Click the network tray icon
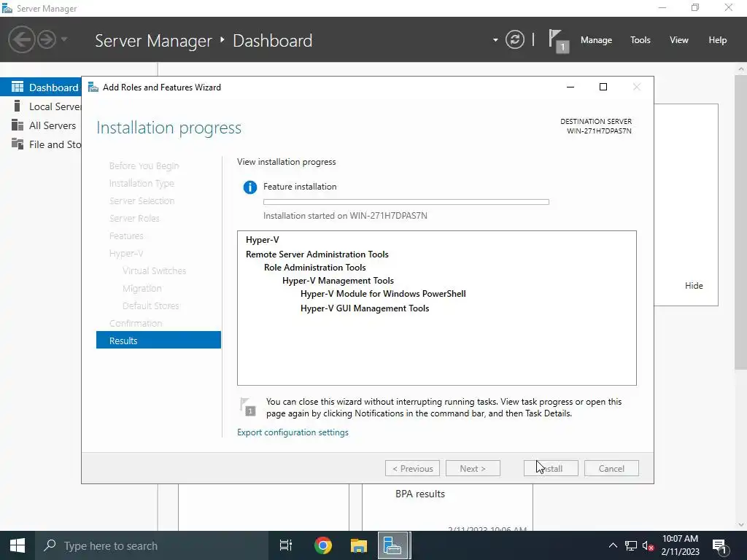This screenshot has width=747, height=560. tap(631, 545)
